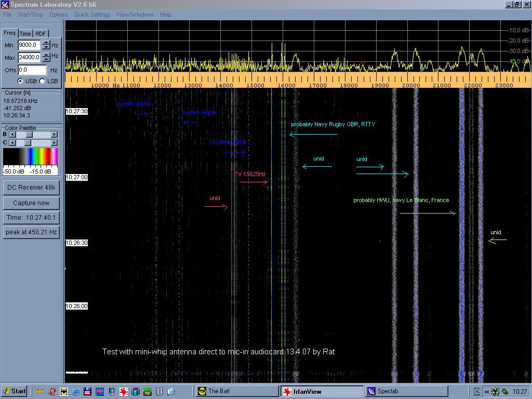Switch to the Speclab taskbar window
Viewport: 532px width, 399px height.
(x=407, y=392)
